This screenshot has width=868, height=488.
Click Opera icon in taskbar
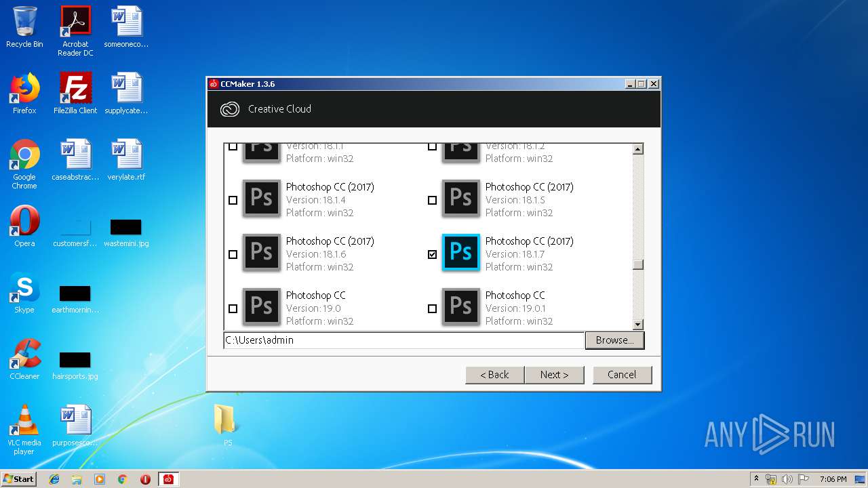[145, 479]
